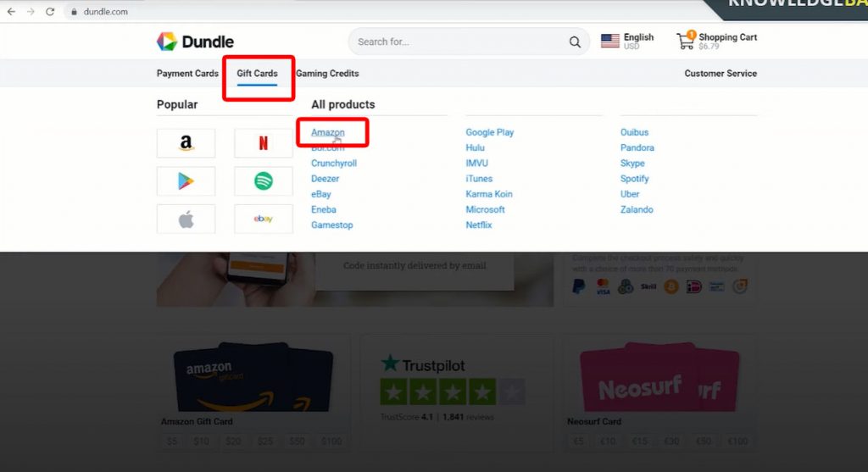
Task: Open the Microsoft link
Action: [485, 209]
